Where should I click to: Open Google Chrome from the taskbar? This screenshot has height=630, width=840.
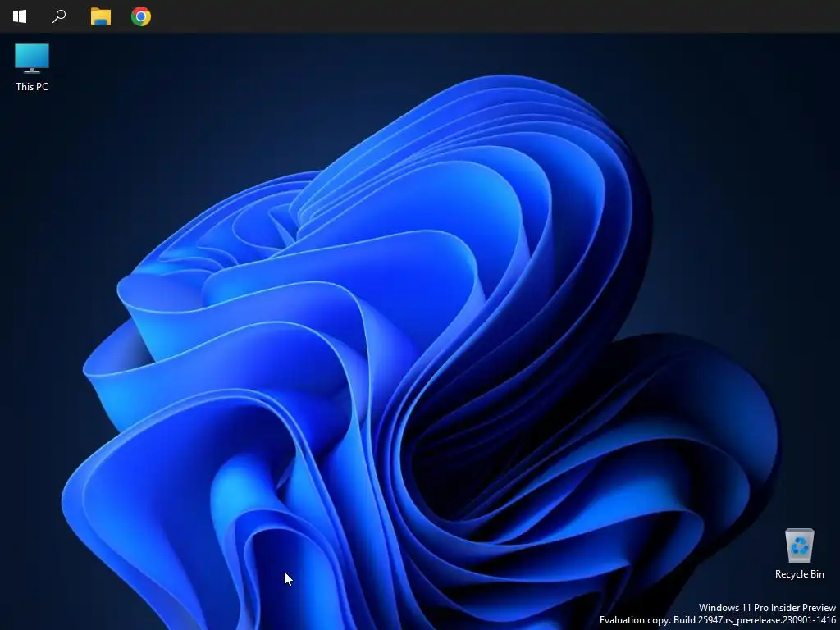click(141, 16)
